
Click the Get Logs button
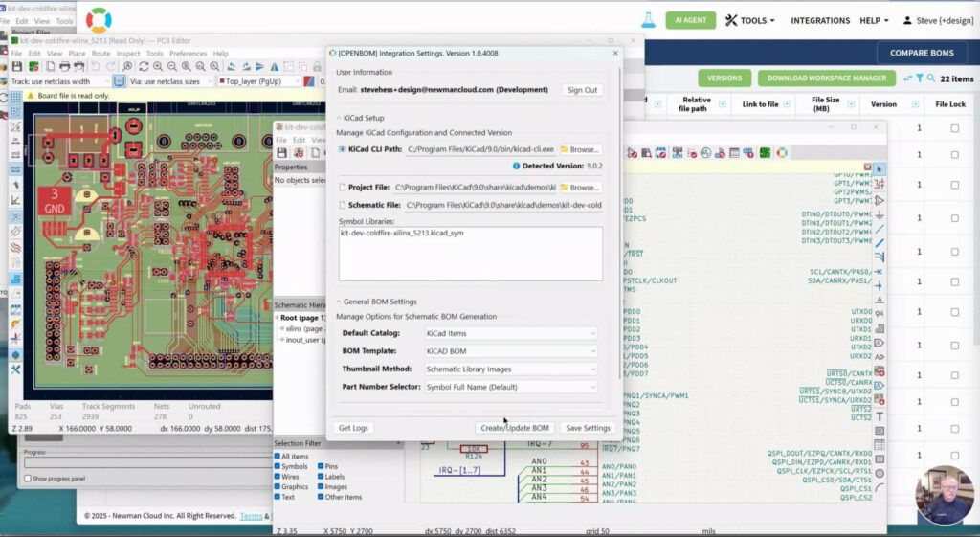pos(353,428)
